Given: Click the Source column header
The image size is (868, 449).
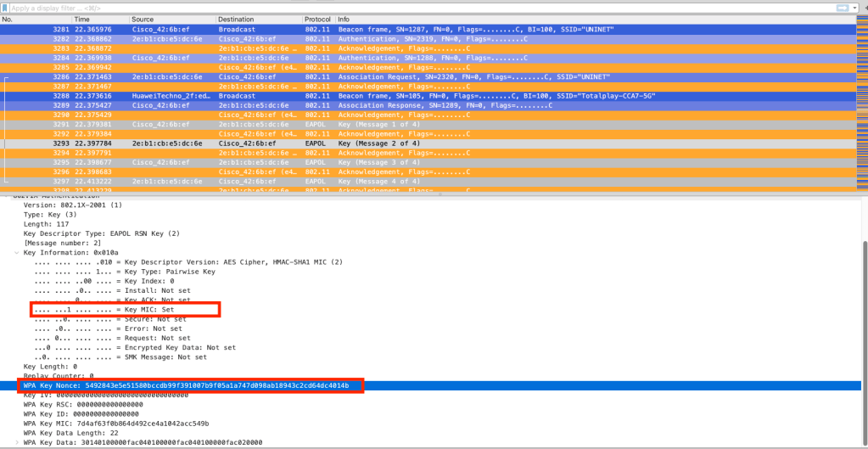Looking at the screenshot, I should (171, 19).
